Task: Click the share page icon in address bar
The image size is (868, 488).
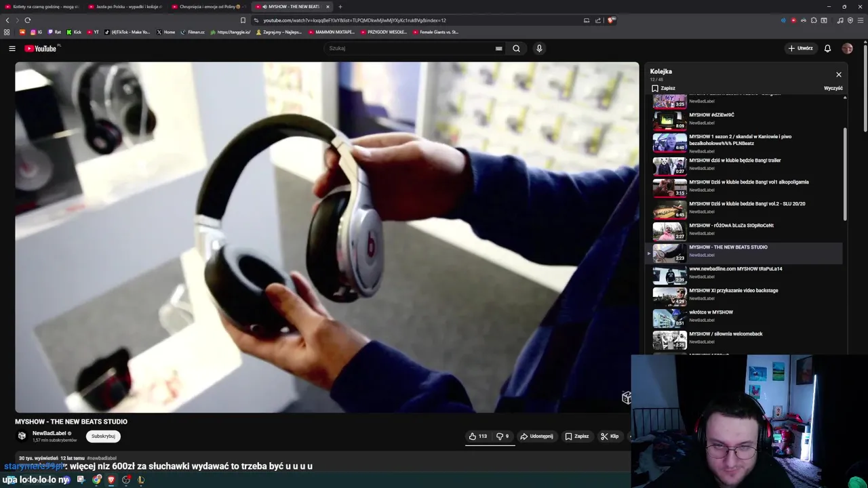Action: point(598,20)
